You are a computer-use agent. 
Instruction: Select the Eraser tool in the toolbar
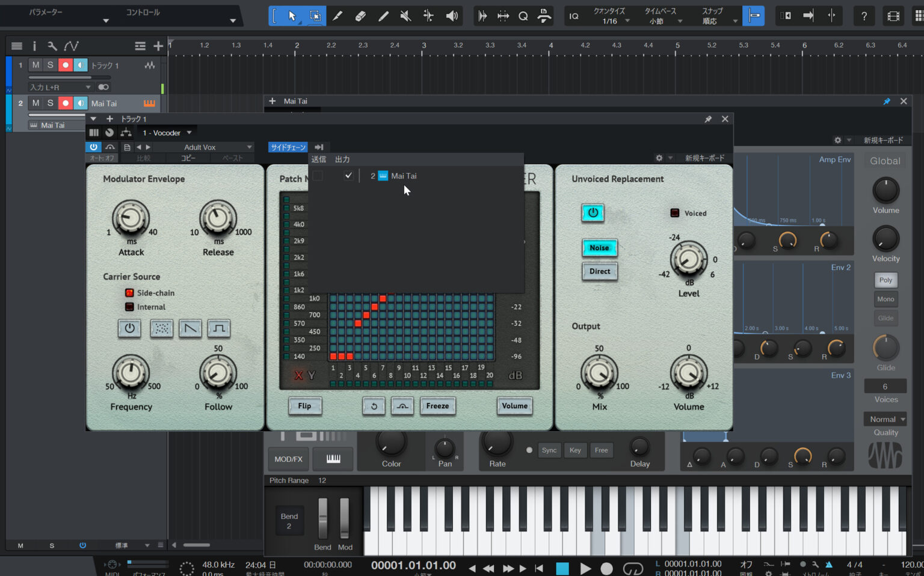[x=360, y=16]
